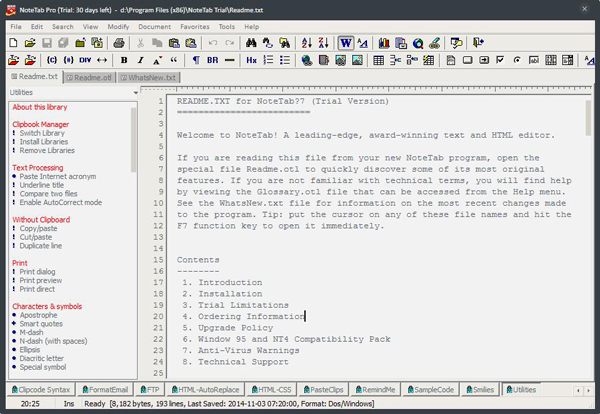The image size is (600, 414).
Task: Click the Find binoculars icon
Action: click(x=251, y=43)
